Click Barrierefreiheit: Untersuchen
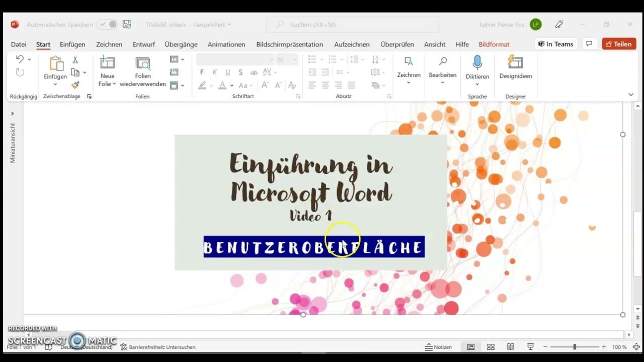Viewport: 644px width, 362px height. (x=158, y=347)
